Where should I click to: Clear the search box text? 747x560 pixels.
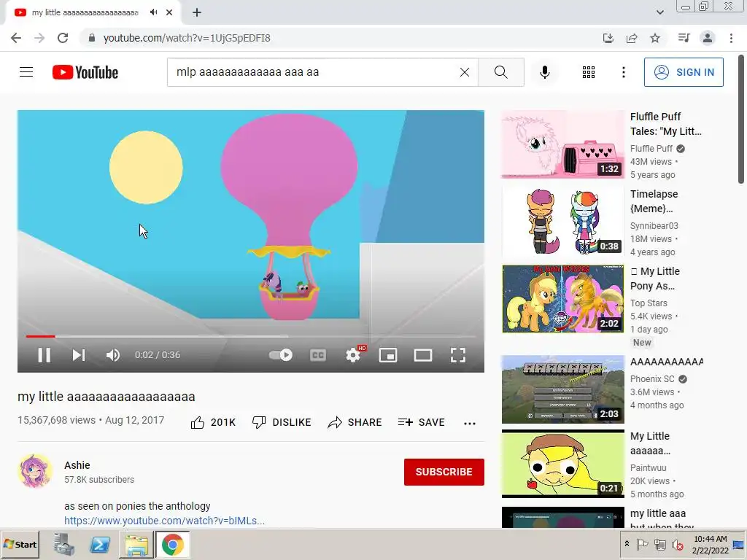tap(465, 72)
